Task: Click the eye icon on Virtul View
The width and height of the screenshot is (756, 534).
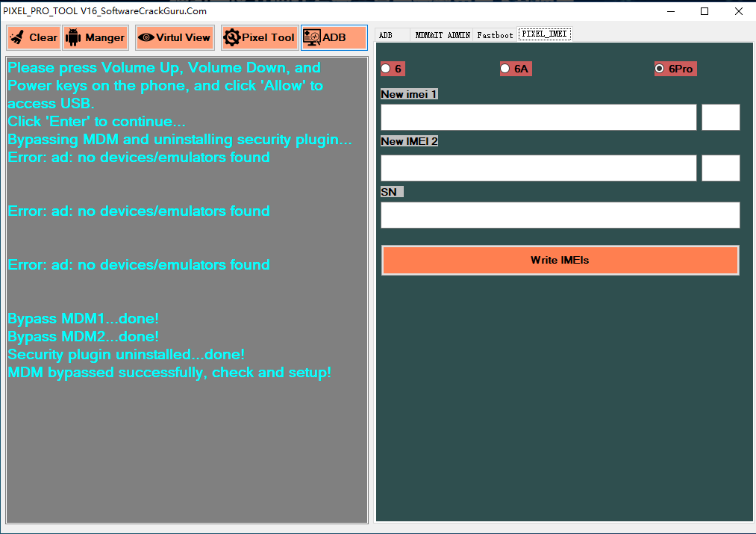Action: (146, 37)
